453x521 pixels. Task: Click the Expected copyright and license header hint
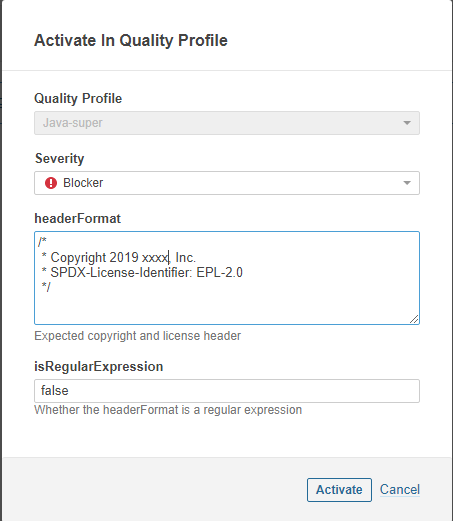coord(137,336)
